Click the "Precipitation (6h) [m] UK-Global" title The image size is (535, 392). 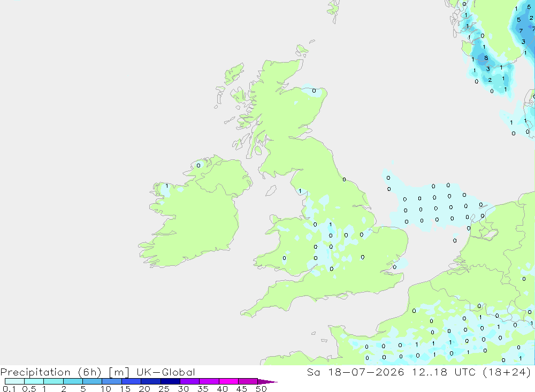coord(97,372)
